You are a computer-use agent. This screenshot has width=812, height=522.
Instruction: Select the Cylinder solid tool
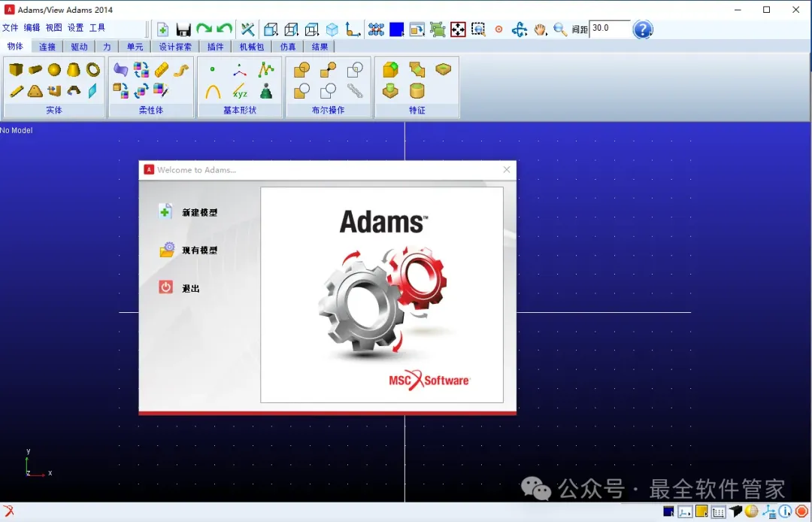(x=35, y=69)
